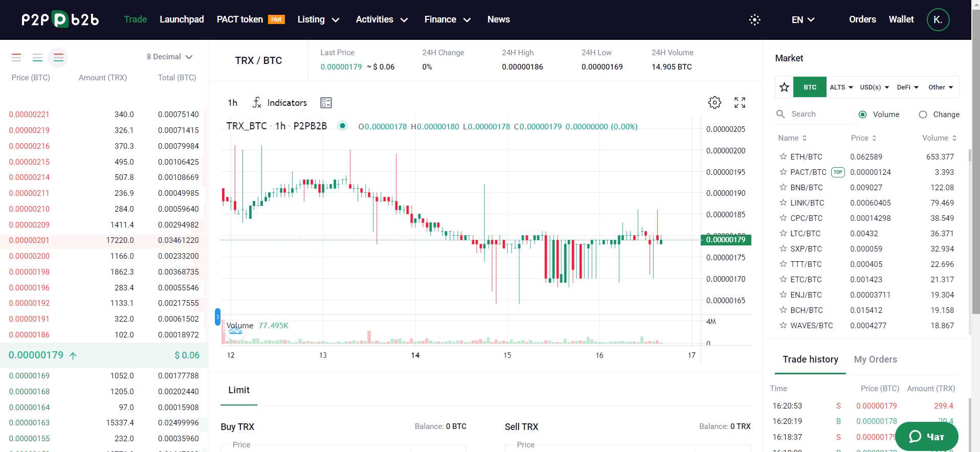The height and width of the screenshot is (452, 980).
Task: Open the ALTS market dropdown
Action: tap(841, 87)
